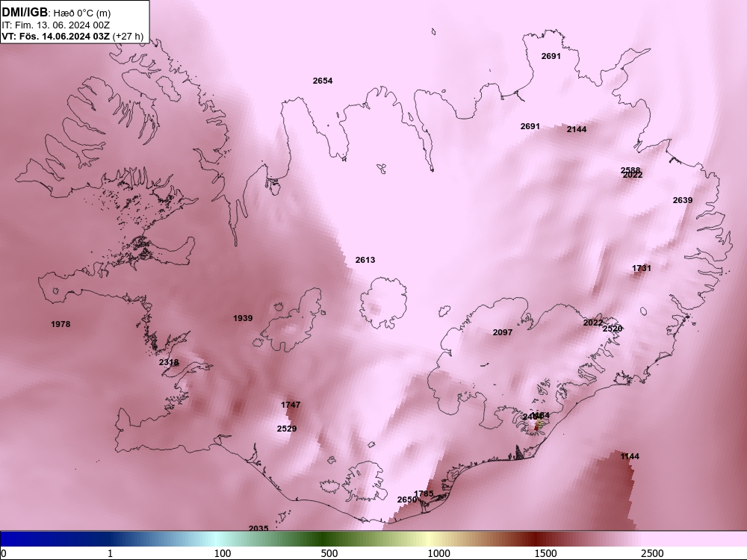The width and height of the screenshot is (747, 560).
Task: Select the 1731 value on the dark patch
Action: tap(641, 268)
